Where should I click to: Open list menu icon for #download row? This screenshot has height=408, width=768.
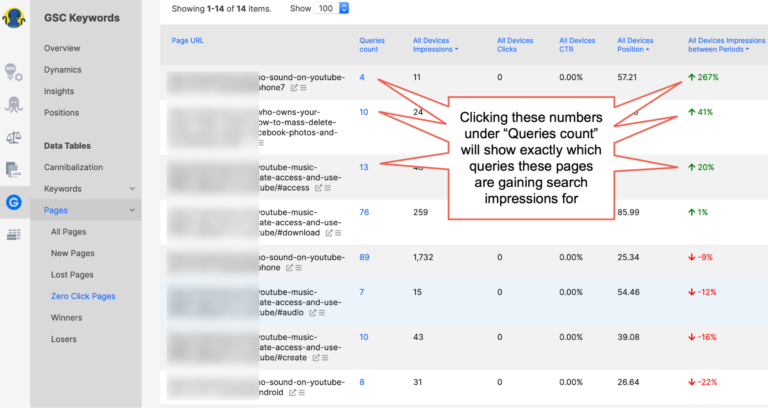point(338,233)
